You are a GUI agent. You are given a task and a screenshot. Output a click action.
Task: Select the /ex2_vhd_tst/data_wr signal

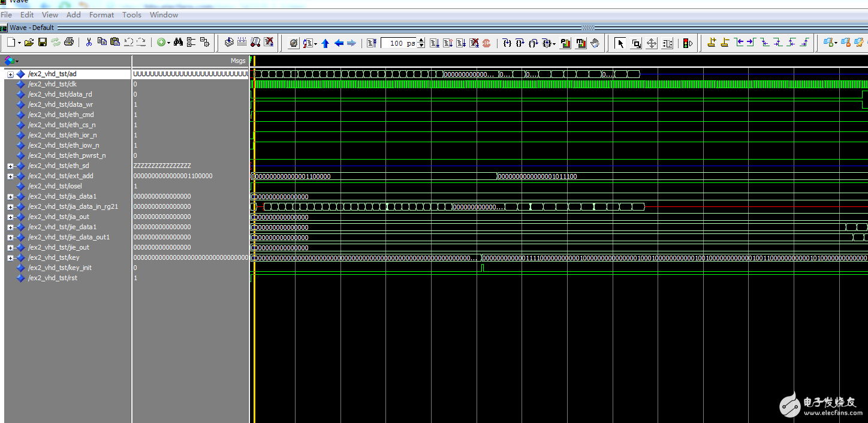click(x=61, y=104)
